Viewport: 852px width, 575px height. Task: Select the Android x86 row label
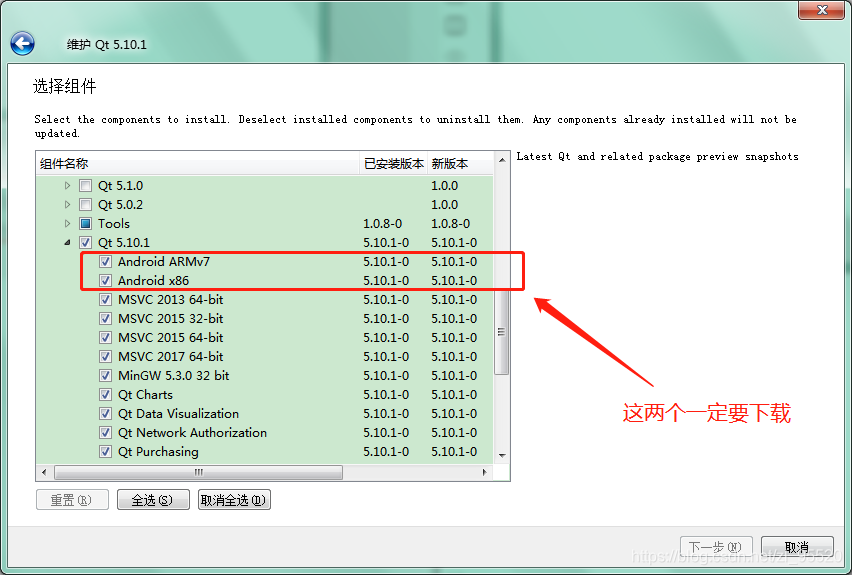pos(153,281)
